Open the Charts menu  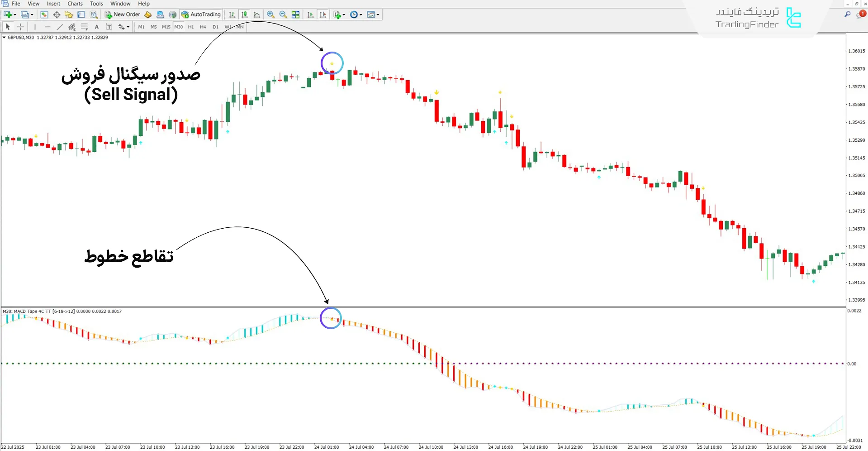(75, 4)
